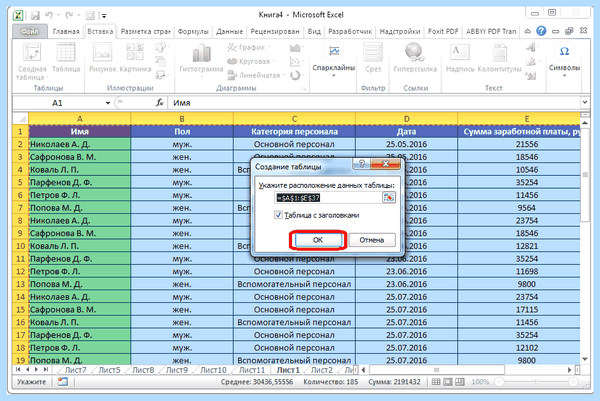Switch to sheet Лист7
This screenshot has width=600, height=401.
[x=75, y=370]
